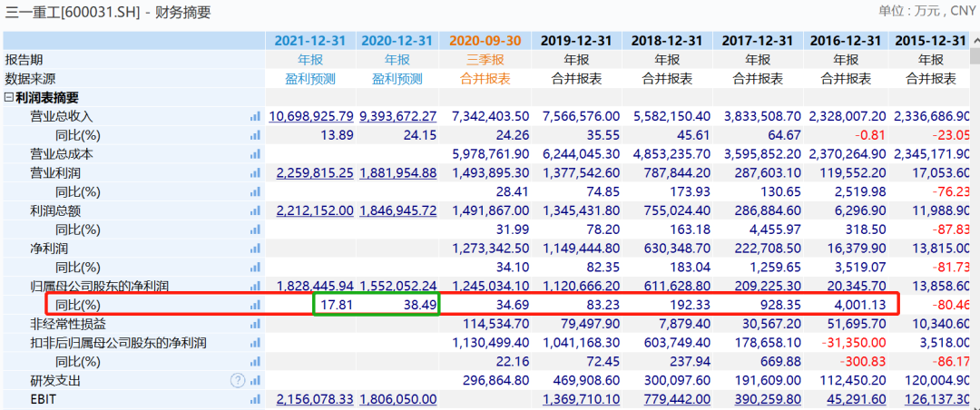Open chart icon in 同比 row showing 28.41

pos(255,192)
